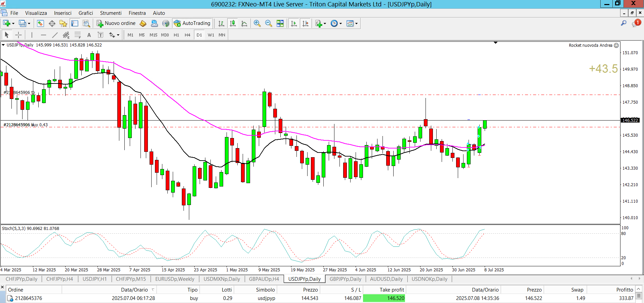Screen dimensions: 644x303
Task: Switch to CHFJPYp,Daily chart tab
Action: click(22, 279)
